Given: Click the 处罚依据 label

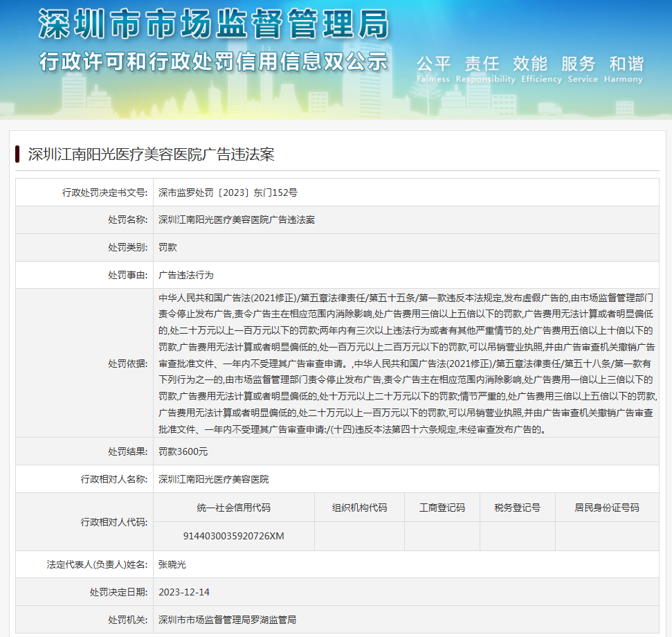Looking at the screenshot, I should pyautogui.click(x=128, y=364).
